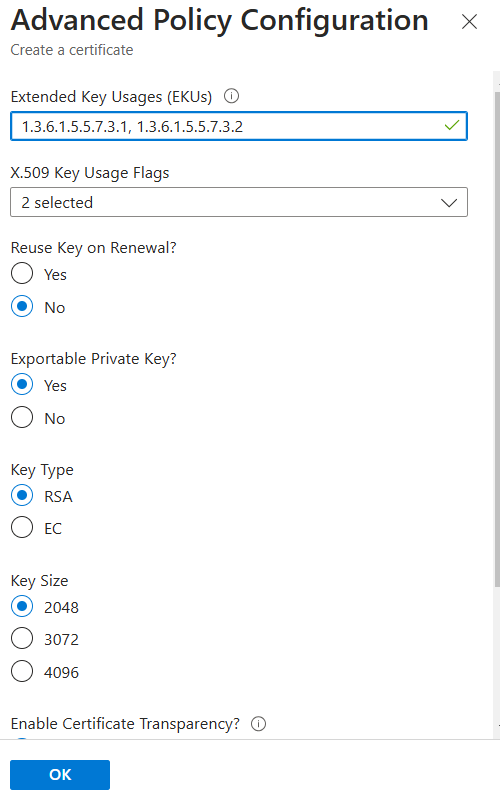This screenshot has width=500, height=794.
Task: Choose 3072 key size
Action: [x=22, y=639]
